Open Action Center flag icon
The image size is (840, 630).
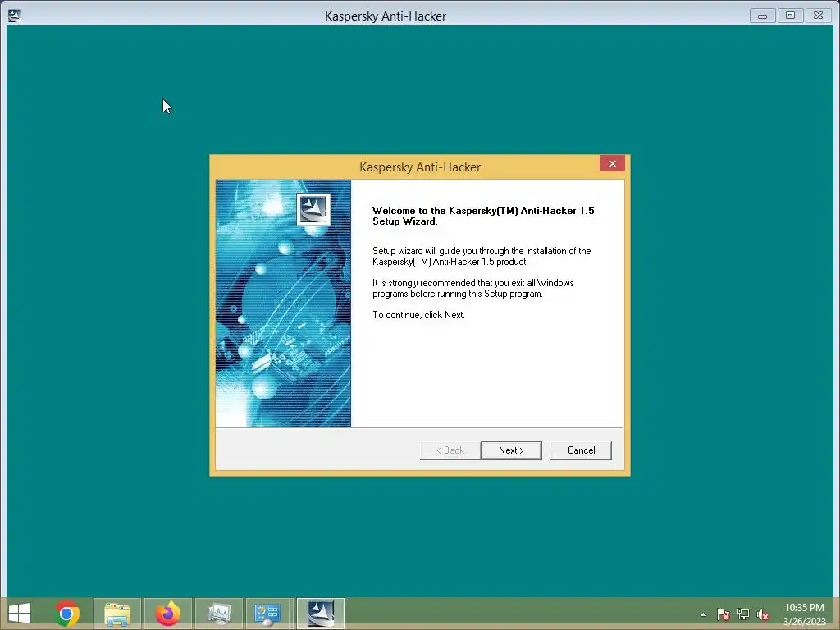(x=724, y=614)
